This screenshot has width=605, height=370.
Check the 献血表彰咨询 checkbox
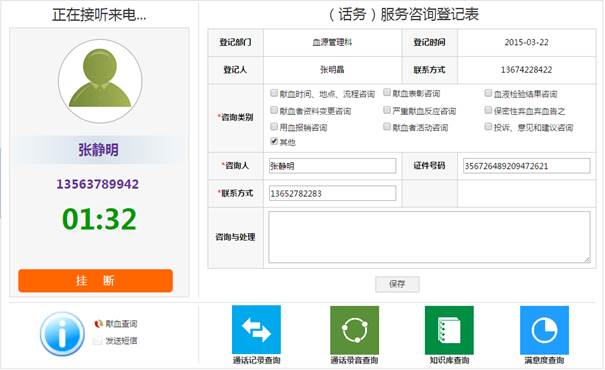[387, 92]
